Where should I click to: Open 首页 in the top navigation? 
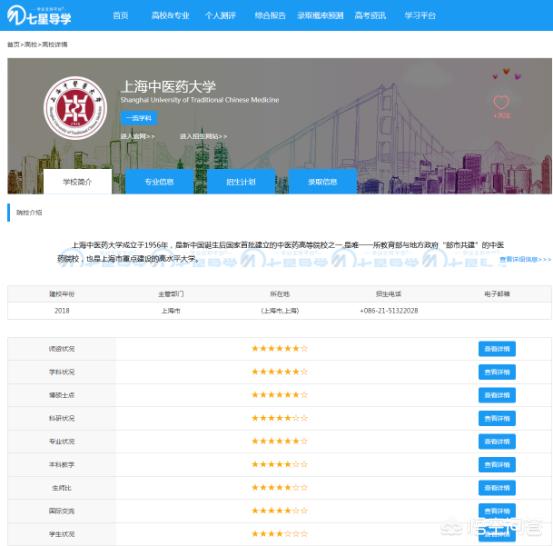point(120,16)
